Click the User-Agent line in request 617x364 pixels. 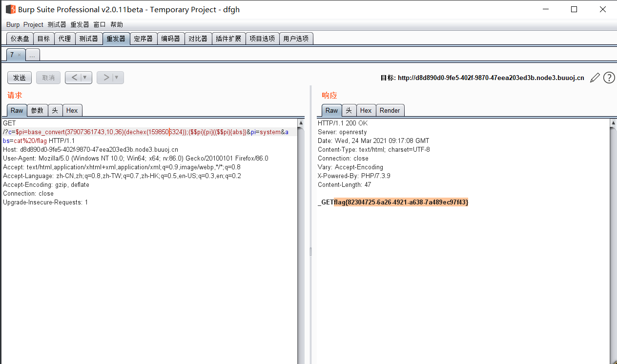[136, 158]
